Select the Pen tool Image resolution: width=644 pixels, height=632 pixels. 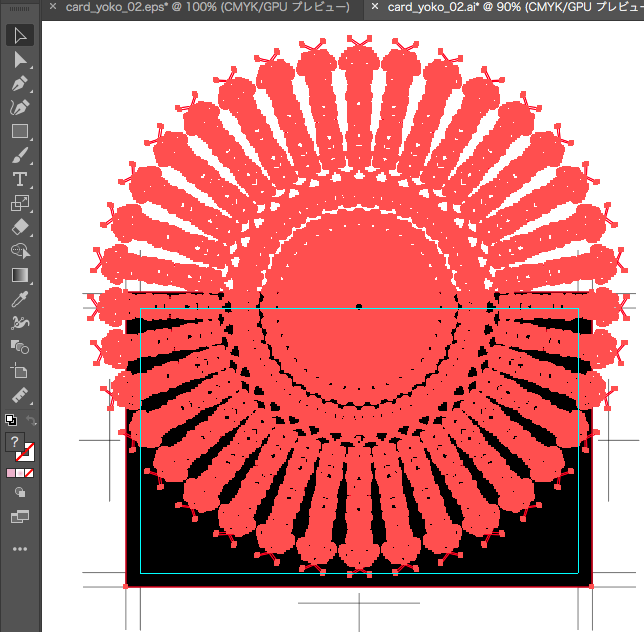(20, 84)
